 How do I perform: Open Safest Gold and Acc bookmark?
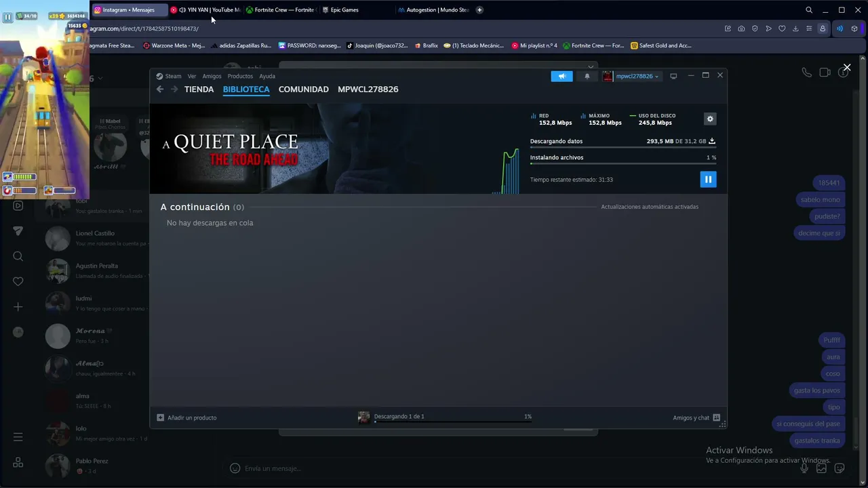click(661, 45)
